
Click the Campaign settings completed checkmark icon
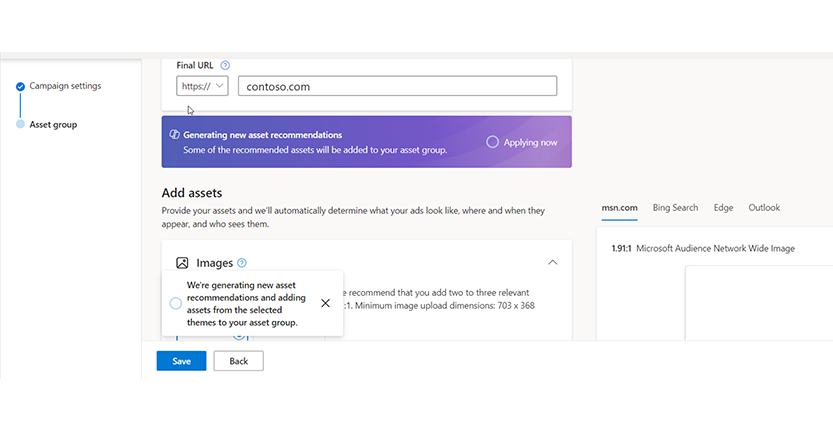[x=20, y=87]
